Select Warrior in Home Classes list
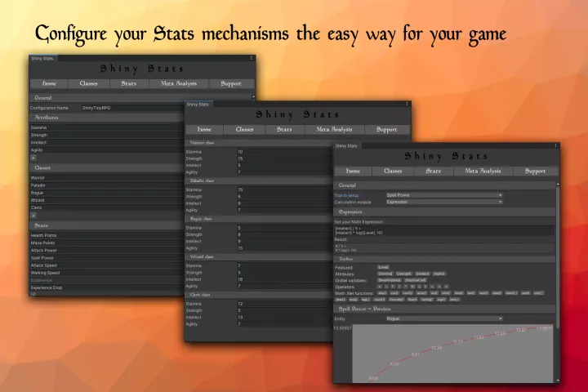The width and height of the screenshot is (588, 392). point(107,178)
